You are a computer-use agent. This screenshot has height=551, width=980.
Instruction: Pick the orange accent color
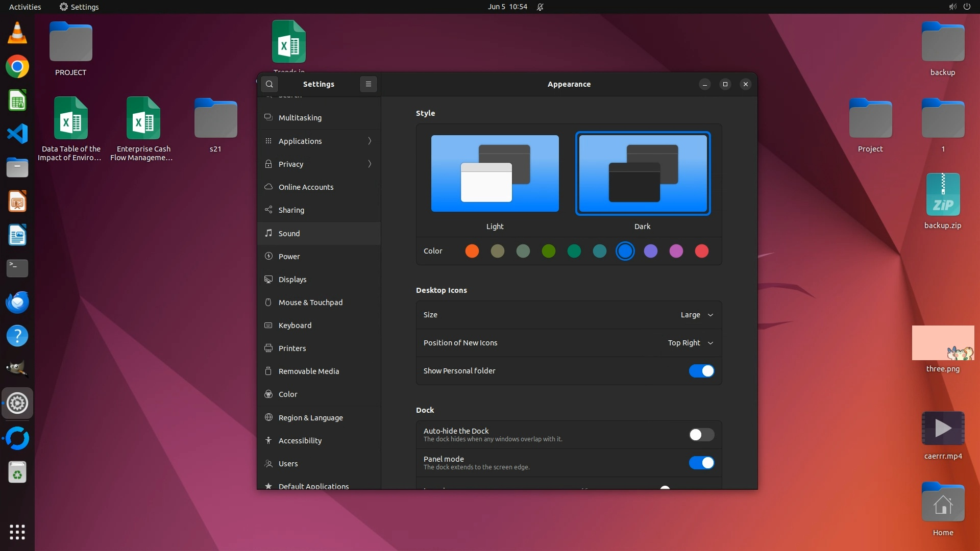[x=472, y=251]
